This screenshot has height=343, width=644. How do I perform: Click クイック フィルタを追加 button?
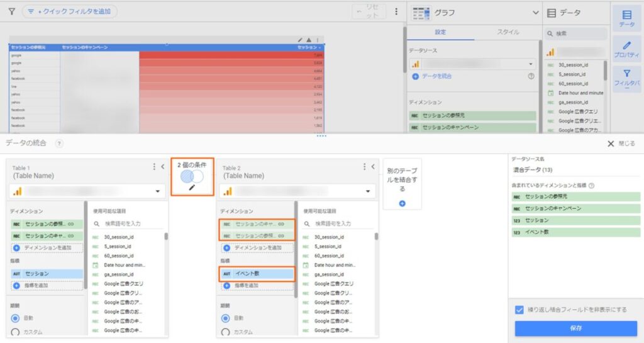point(69,11)
